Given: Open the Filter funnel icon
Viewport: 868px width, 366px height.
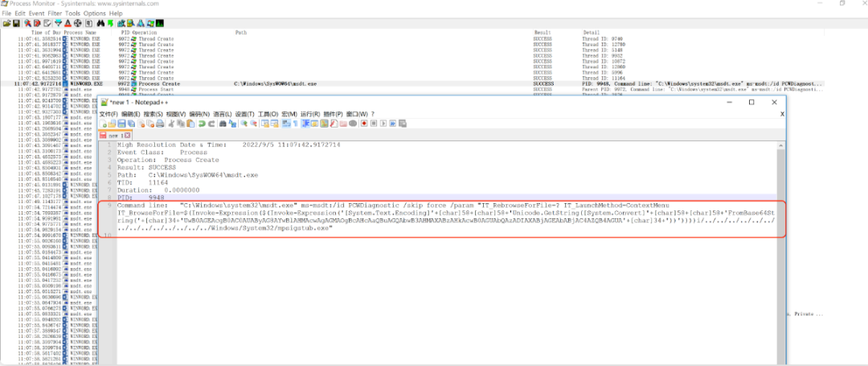Looking at the screenshot, I should pyautogui.click(x=58, y=23).
